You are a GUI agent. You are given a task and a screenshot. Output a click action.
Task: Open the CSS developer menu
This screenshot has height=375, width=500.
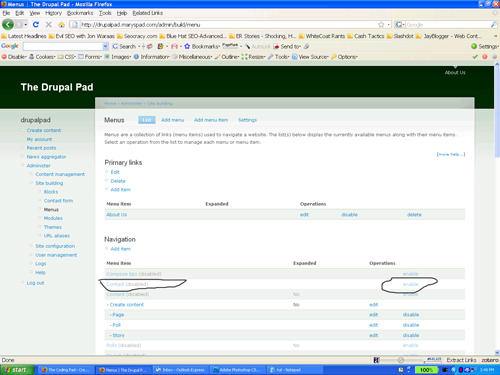pyautogui.click(x=67, y=57)
